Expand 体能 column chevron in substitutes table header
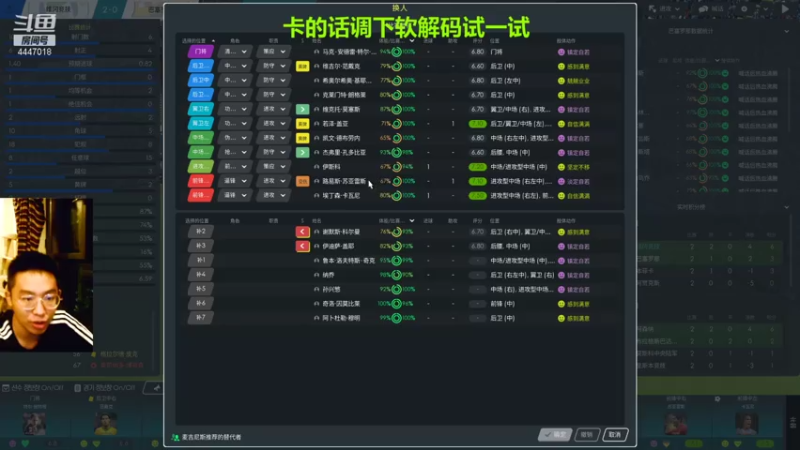The height and width of the screenshot is (450, 800). click(412, 221)
